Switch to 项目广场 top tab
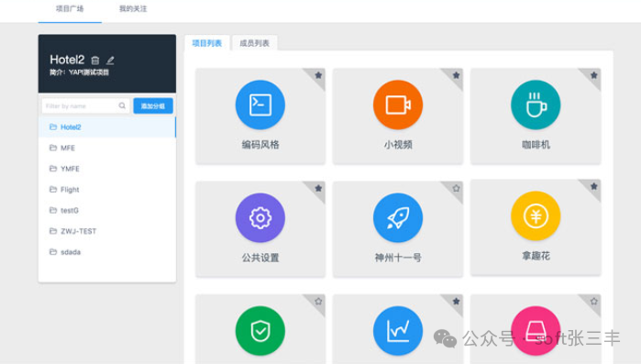641x364 pixels. pyautogui.click(x=70, y=8)
